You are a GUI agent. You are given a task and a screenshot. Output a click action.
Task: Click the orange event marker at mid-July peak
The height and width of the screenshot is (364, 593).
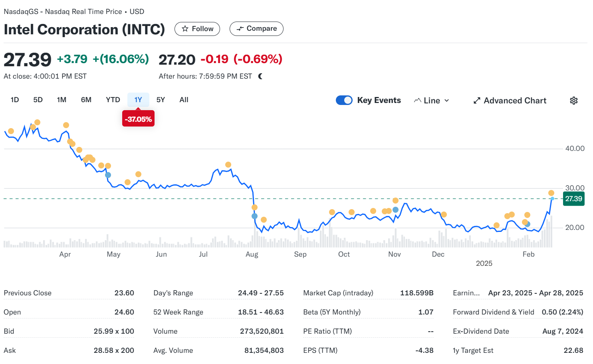(x=228, y=164)
